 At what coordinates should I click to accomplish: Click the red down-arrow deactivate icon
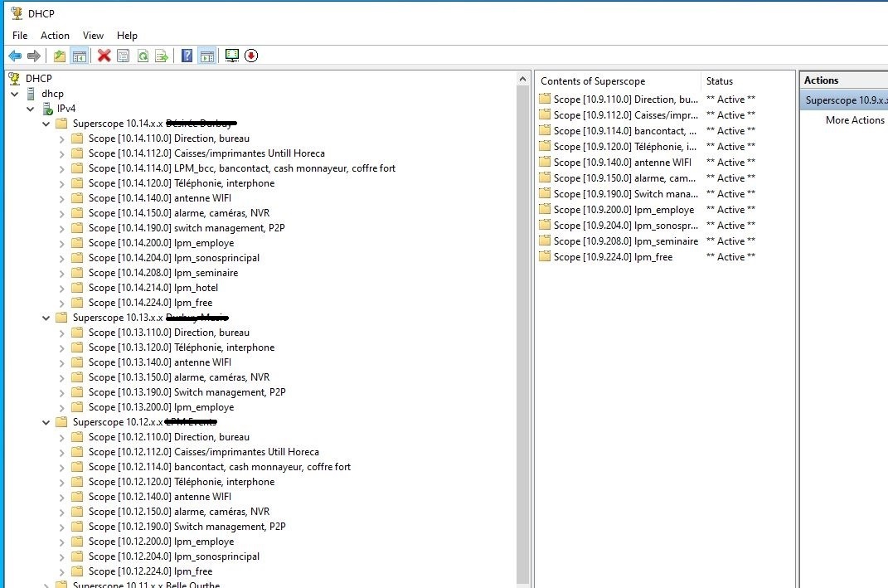[250, 56]
